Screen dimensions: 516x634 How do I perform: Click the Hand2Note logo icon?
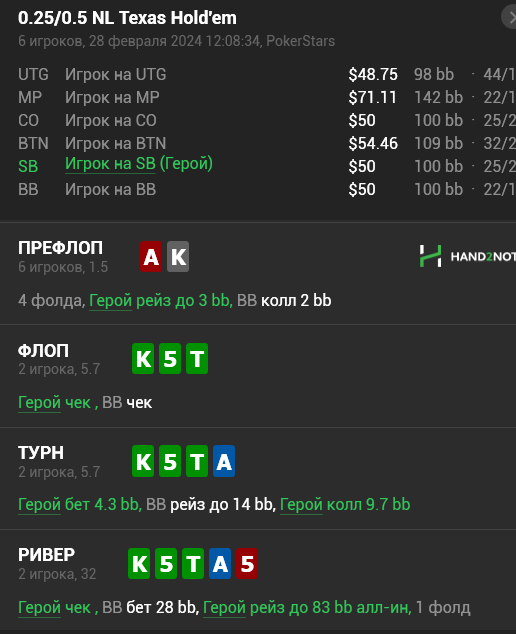pos(430,256)
